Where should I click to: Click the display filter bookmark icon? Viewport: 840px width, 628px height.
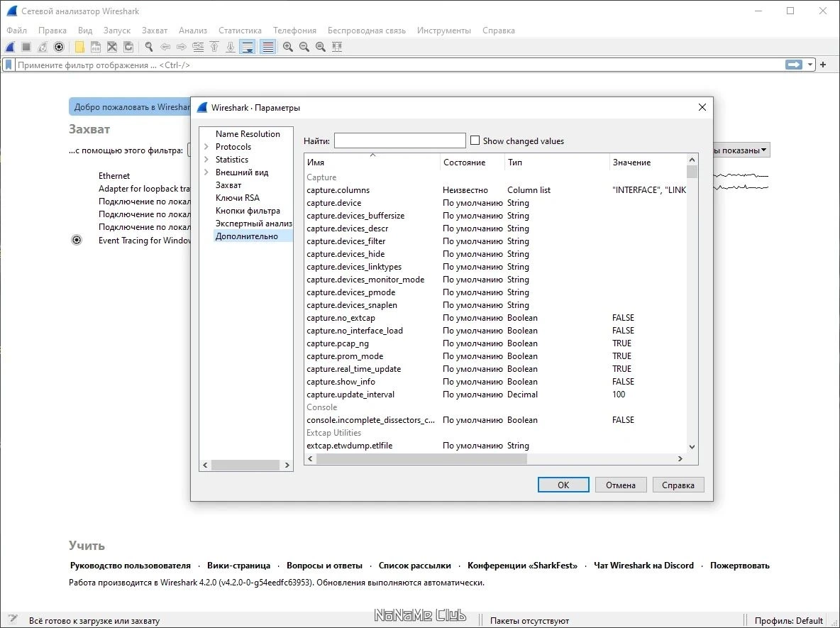pos(9,65)
